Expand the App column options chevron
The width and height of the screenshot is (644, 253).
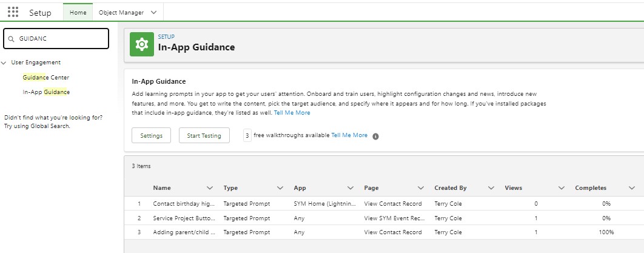(x=351, y=188)
